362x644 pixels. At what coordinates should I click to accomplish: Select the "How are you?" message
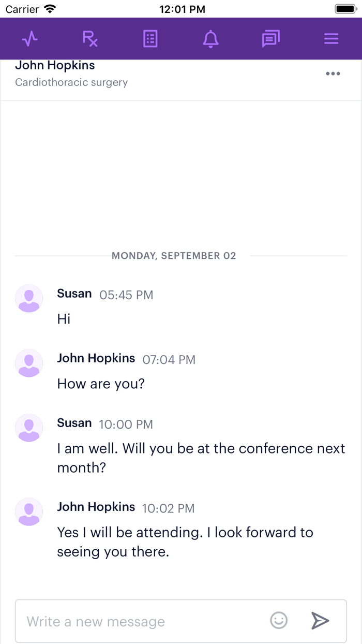coord(101,384)
